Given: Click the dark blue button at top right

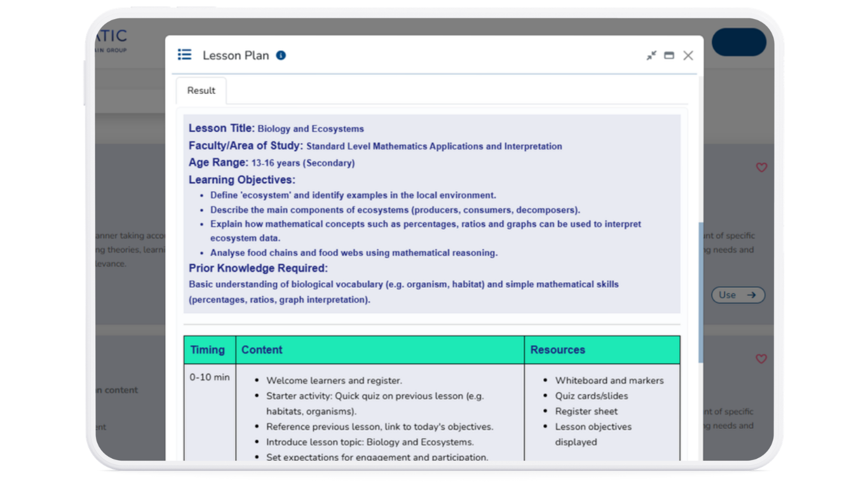Looking at the screenshot, I should [x=738, y=43].
